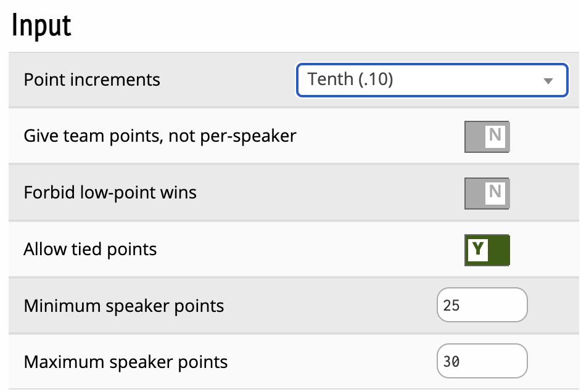
Task: Focus the Maximum speaker points field
Action: [x=482, y=361]
